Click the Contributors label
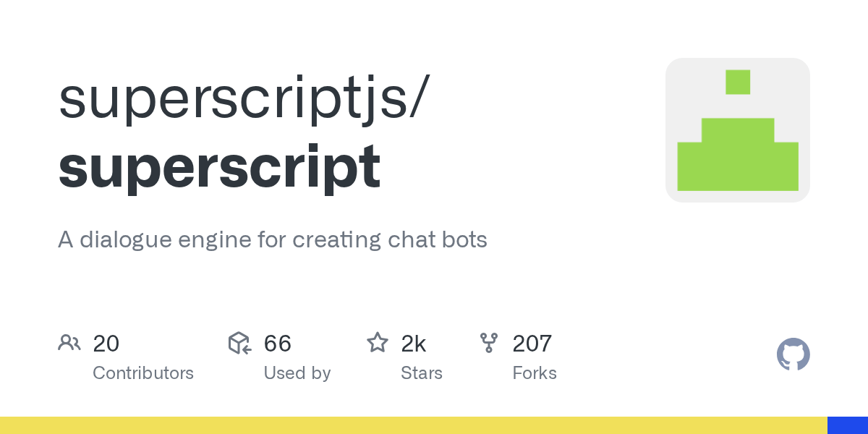This screenshot has height=434, width=868. point(143,373)
